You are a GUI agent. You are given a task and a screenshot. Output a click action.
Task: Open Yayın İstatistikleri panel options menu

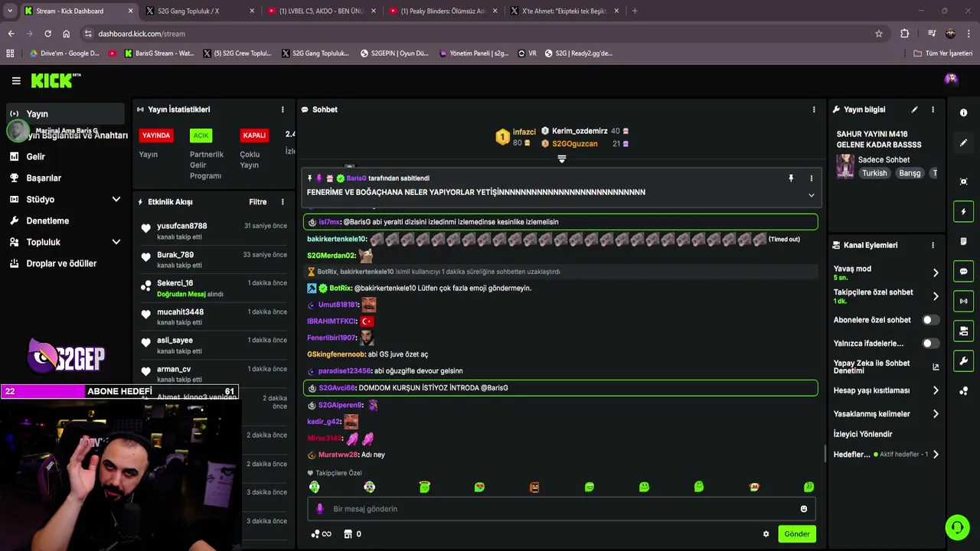[x=283, y=109]
